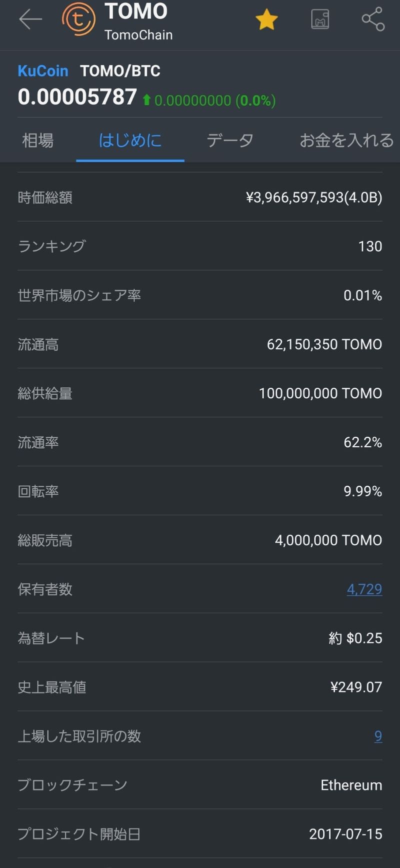This screenshot has height=868, width=400.
Task: Tap the back arrow icon
Action: 30,20
